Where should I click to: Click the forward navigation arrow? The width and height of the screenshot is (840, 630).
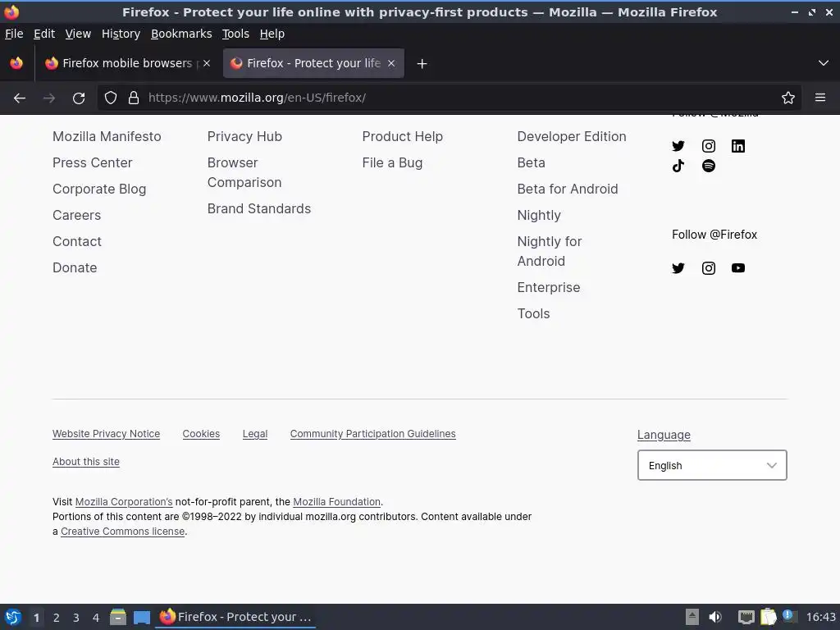coord(48,98)
